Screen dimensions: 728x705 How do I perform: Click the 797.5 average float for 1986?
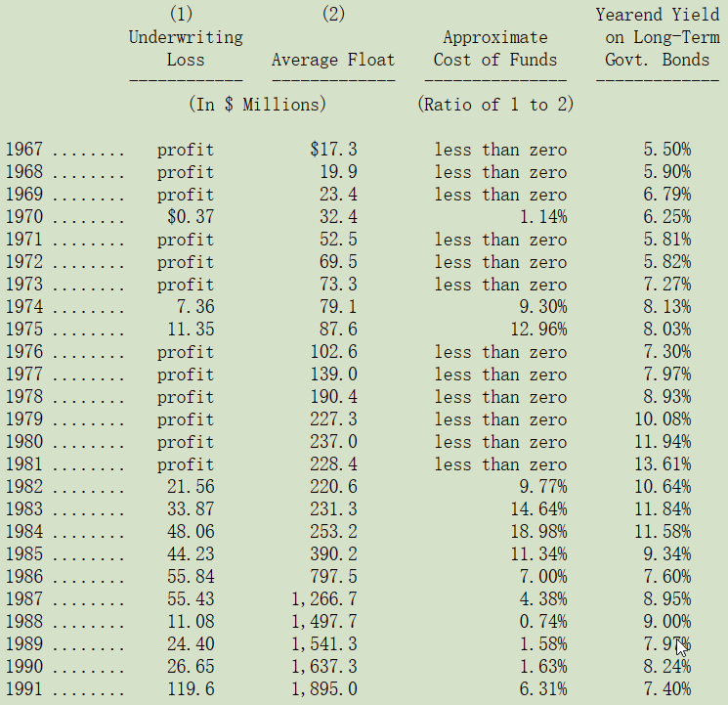pos(333,576)
